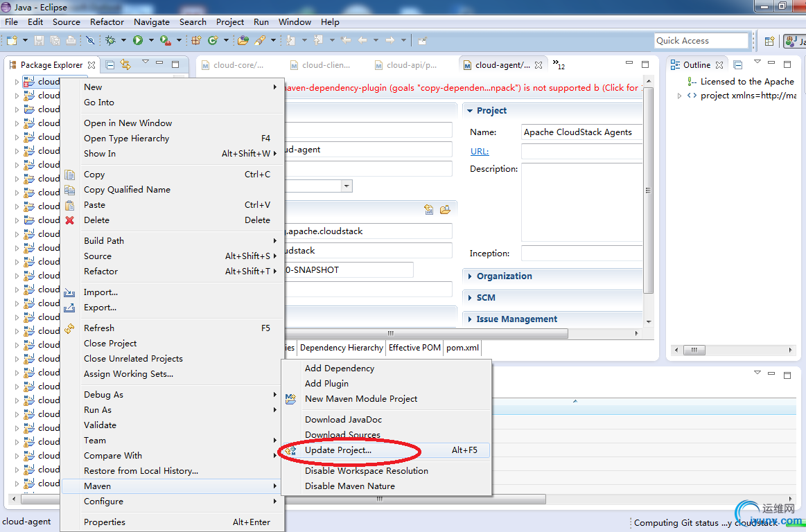Click Collapse All in Package Explorer
This screenshot has width=806, height=532.
tap(110, 64)
